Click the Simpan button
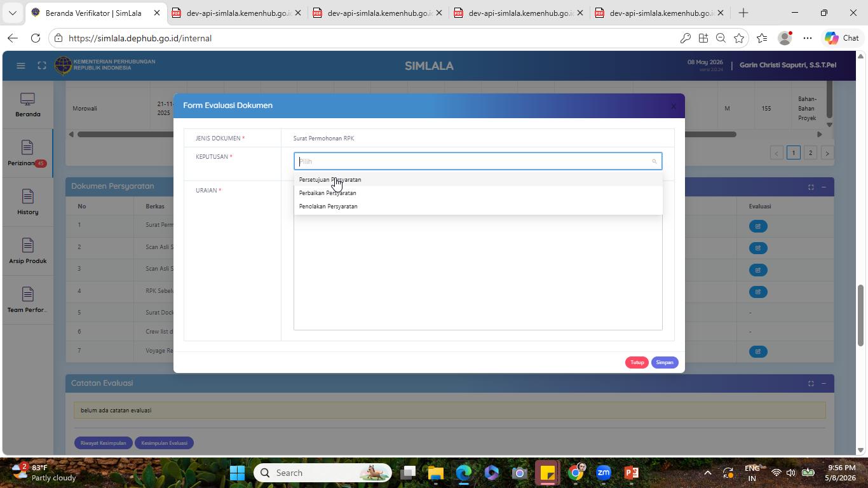 tap(665, 362)
